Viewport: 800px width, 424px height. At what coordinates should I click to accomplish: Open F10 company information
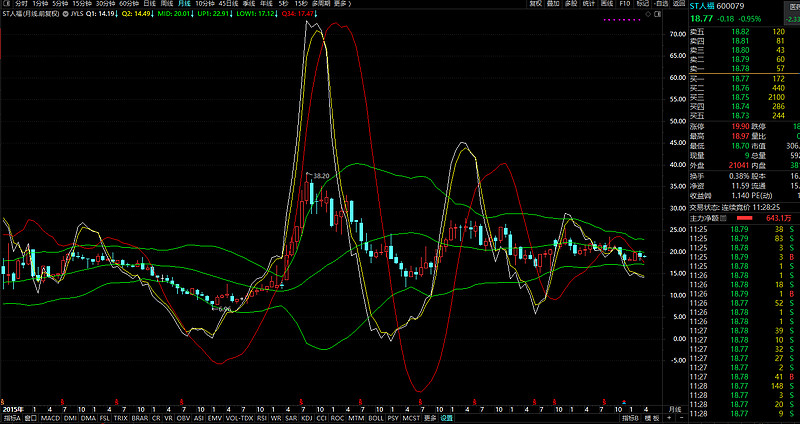625,4
